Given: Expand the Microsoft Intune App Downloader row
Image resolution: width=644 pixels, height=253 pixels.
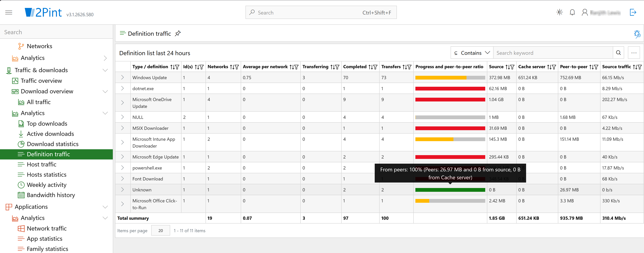Looking at the screenshot, I should coord(122,142).
